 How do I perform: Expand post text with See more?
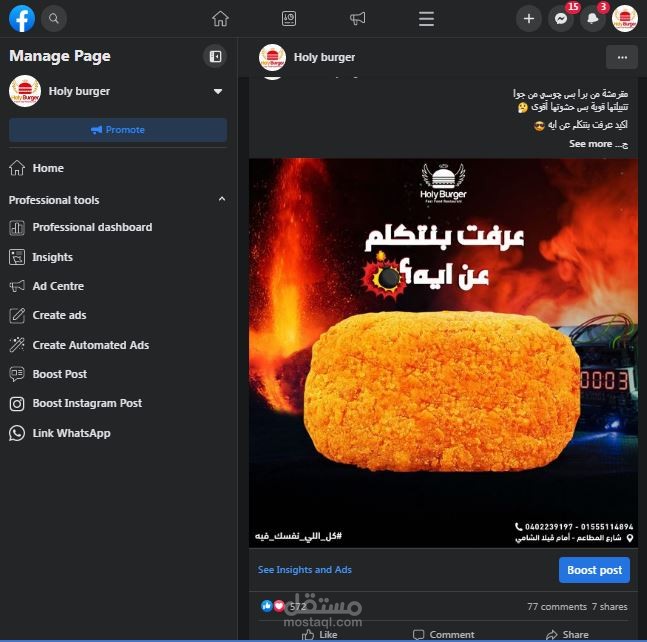click(x=590, y=144)
